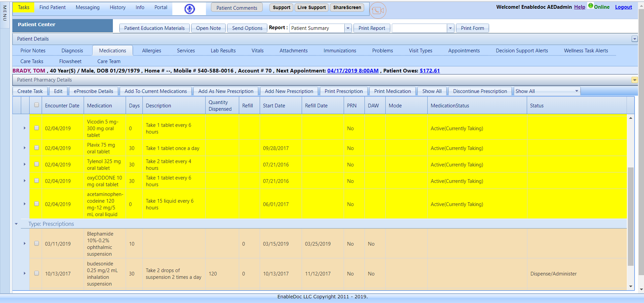
Task: Switch to the Lab Results tab
Action: click(223, 51)
